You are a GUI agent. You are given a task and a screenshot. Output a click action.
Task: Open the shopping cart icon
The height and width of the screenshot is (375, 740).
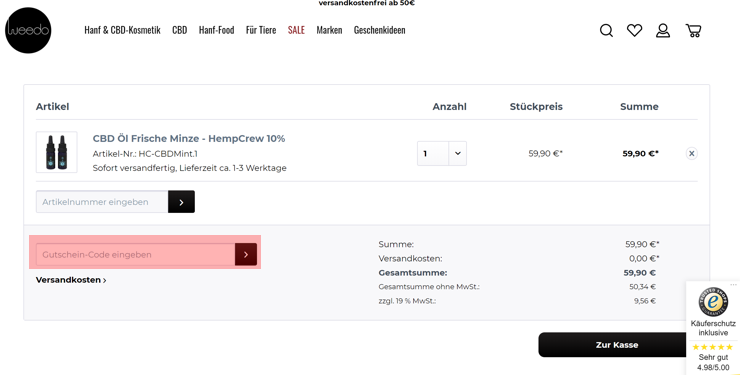point(693,31)
